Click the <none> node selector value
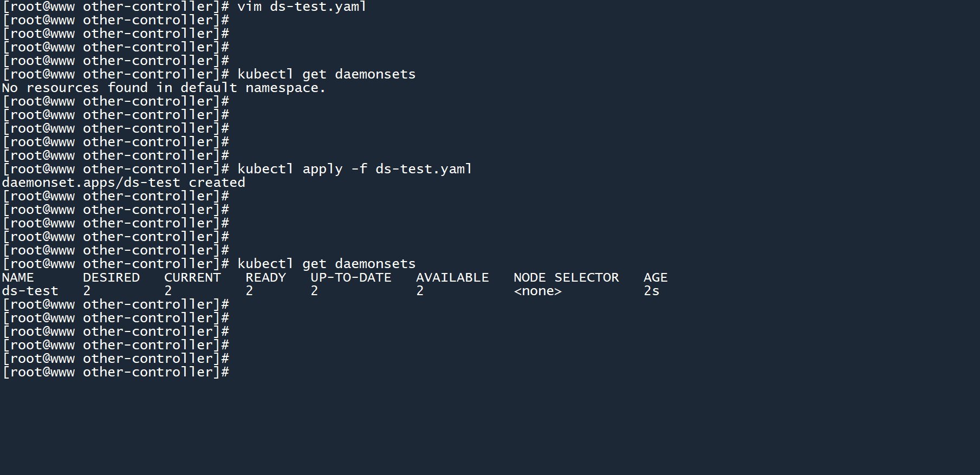The width and height of the screenshot is (980, 475). point(537,291)
